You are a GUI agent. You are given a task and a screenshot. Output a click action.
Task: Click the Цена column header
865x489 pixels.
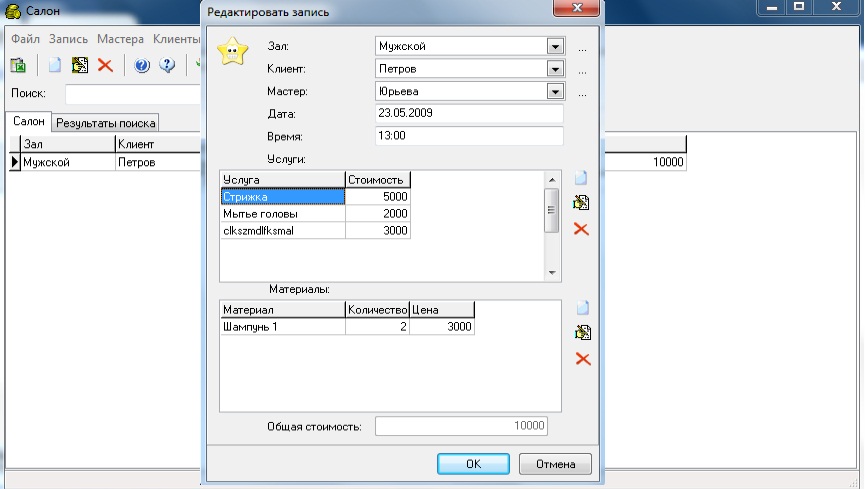(x=442, y=310)
